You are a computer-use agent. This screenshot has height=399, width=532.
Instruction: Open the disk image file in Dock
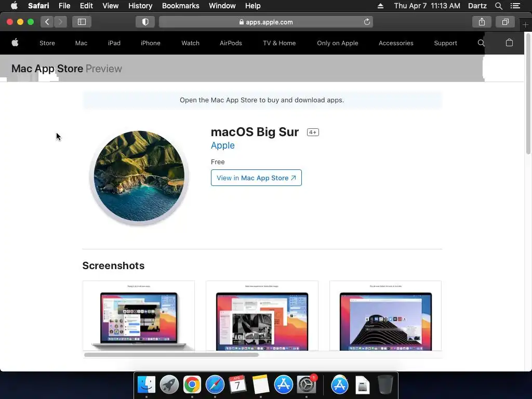click(362, 385)
